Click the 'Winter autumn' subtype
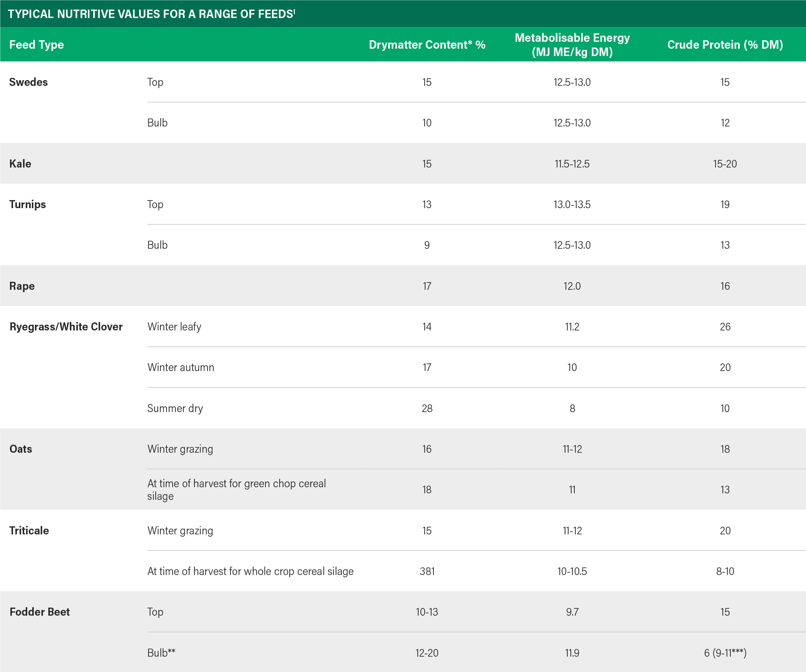The image size is (806, 672). (x=181, y=368)
